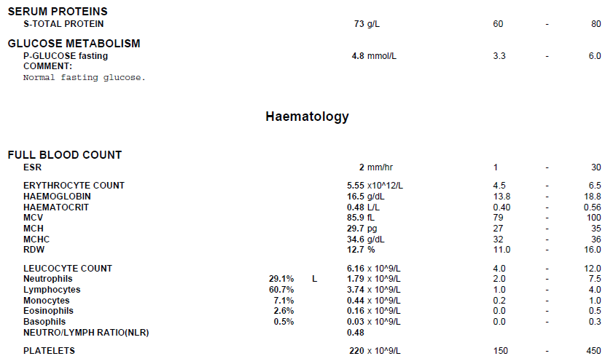This screenshot has height=364, width=613.
Task: Click the MCV 85.9 fL value
Action: pos(361,218)
